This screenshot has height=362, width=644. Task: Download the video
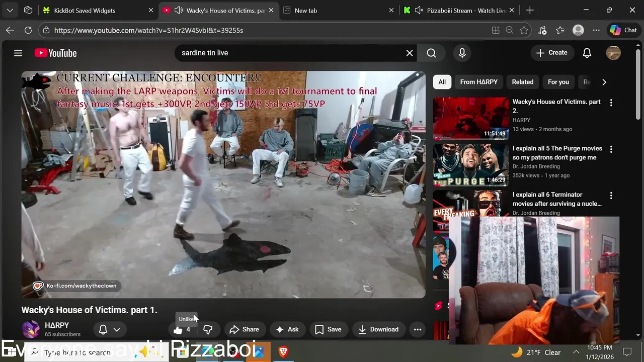(x=378, y=330)
